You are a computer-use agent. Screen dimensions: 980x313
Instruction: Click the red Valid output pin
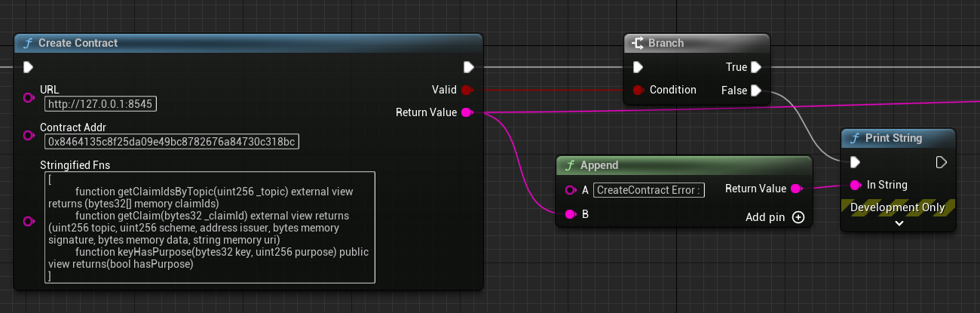coord(466,90)
